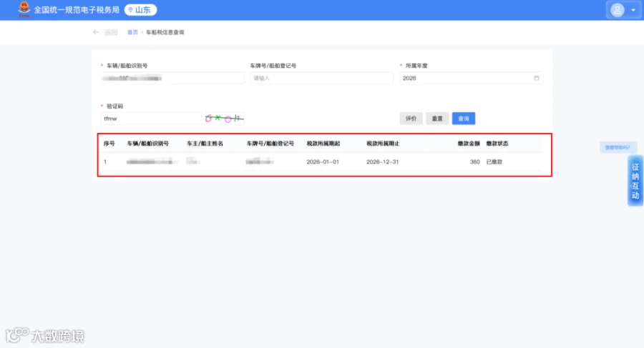Click the 税款所属期止 column header
Image resolution: width=644 pixels, height=348 pixels.
coord(383,144)
